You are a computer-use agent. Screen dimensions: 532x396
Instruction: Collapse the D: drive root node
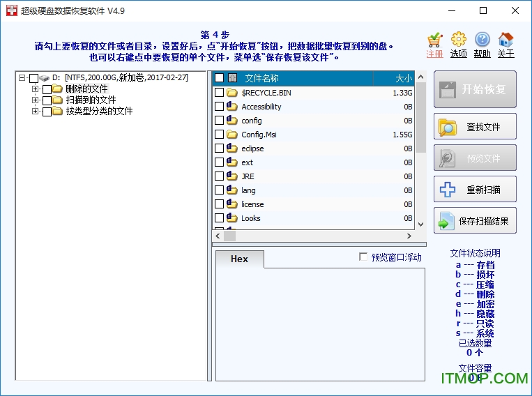pos(22,78)
